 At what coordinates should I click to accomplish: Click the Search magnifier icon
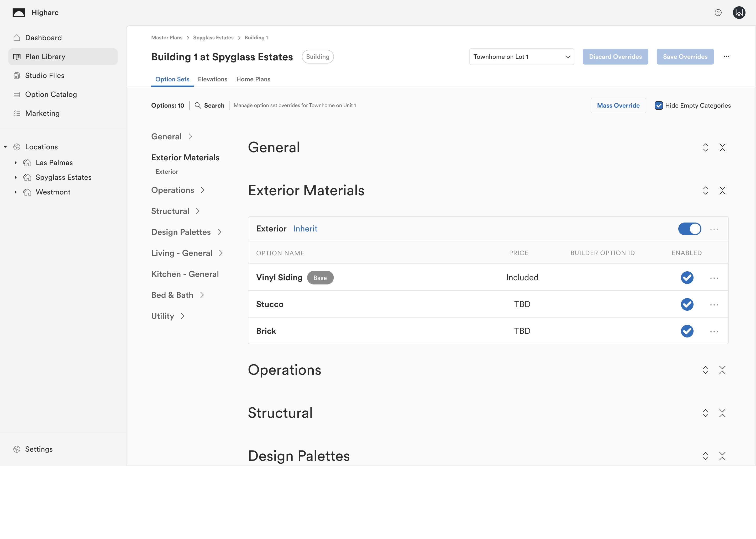198,105
